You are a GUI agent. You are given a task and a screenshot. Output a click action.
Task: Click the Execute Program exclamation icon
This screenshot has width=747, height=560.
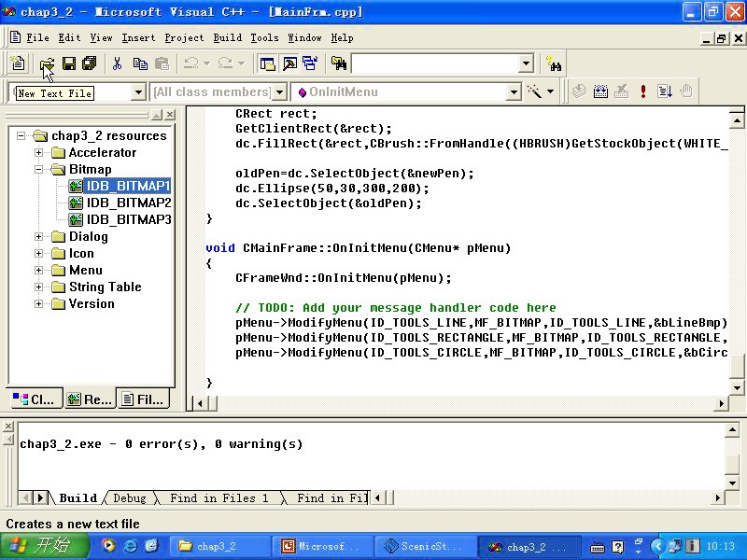click(643, 91)
